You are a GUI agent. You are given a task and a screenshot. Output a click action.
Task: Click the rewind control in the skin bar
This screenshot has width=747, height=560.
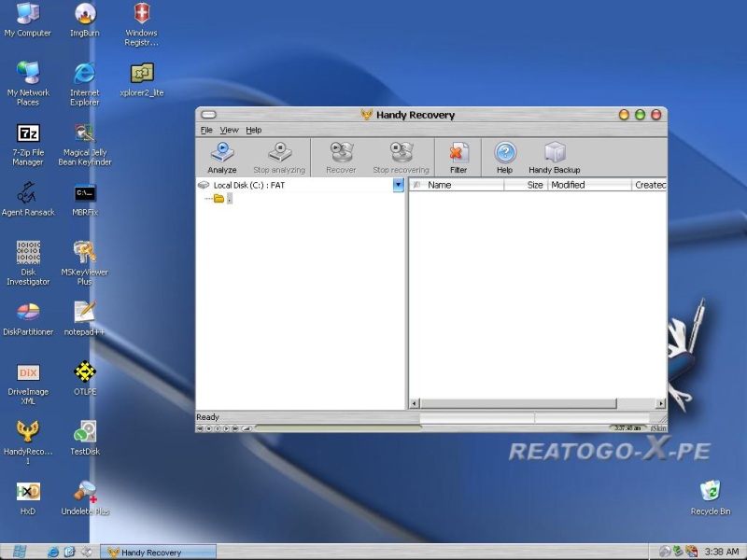[200, 428]
